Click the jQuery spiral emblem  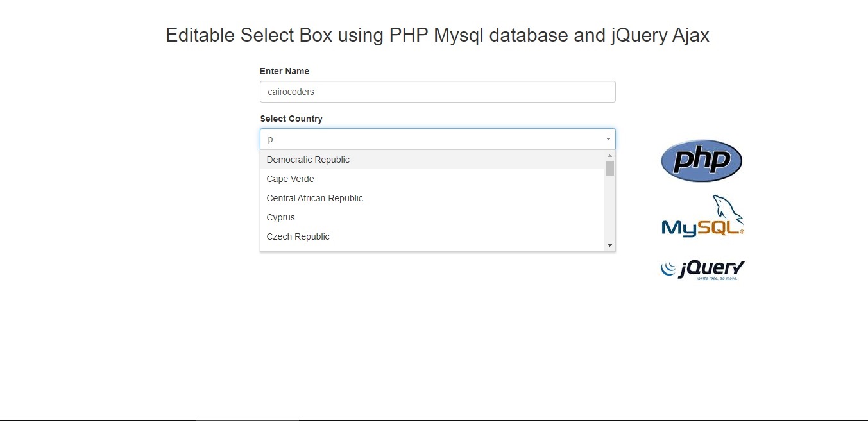click(667, 267)
